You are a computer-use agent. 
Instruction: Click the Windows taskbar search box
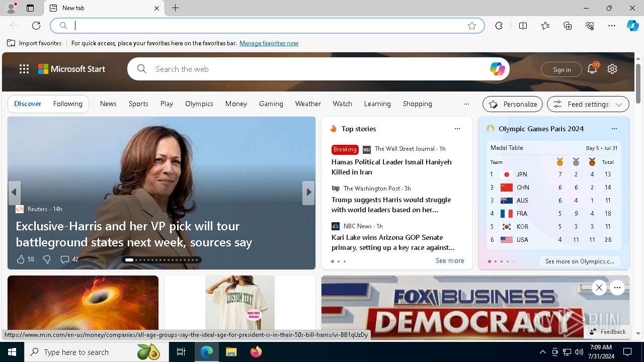tap(97, 352)
